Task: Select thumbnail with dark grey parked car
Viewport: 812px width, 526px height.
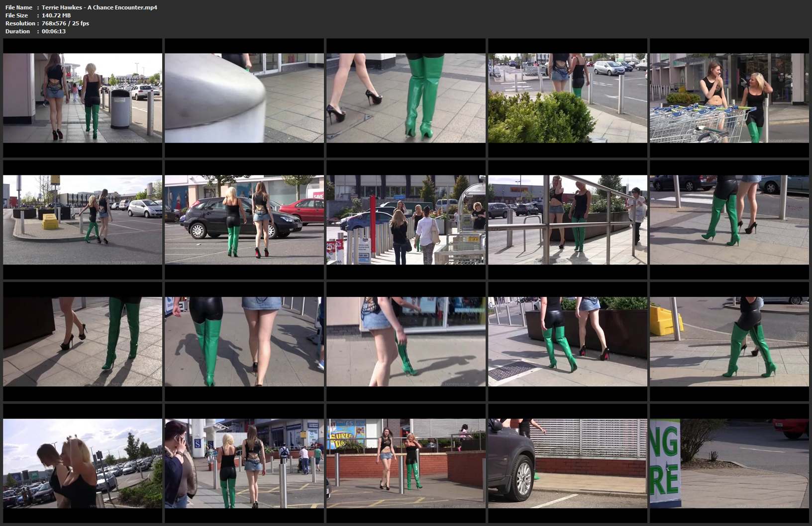Action: [244, 220]
